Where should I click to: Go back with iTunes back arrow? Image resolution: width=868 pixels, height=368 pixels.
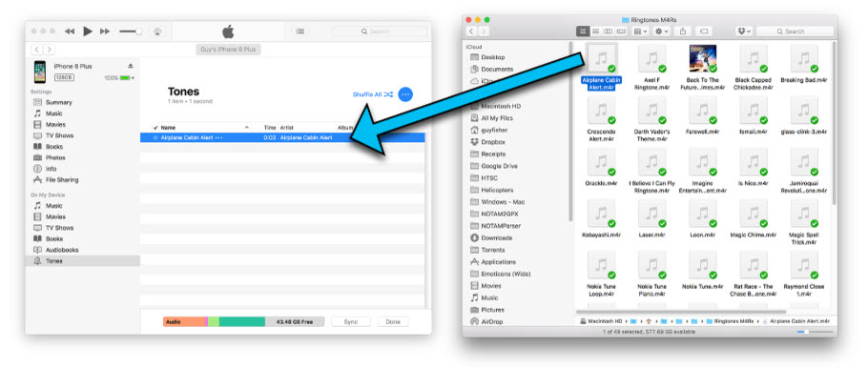pyautogui.click(x=36, y=50)
